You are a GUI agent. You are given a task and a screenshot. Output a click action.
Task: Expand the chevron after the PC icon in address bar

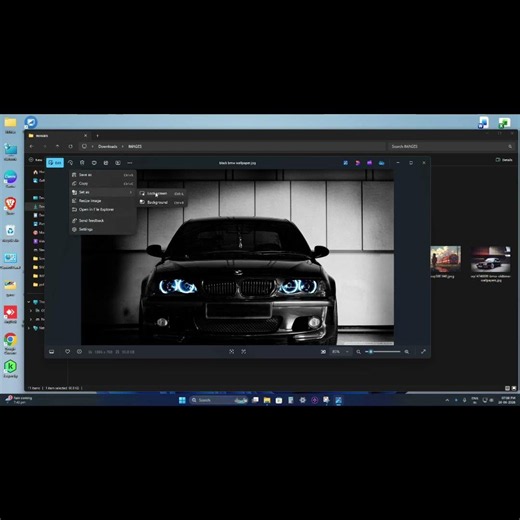(92, 146)
